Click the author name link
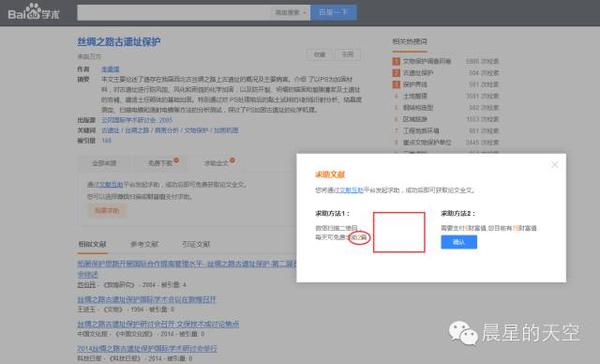This screenshot has height=364, width=600. pos(110,69)
